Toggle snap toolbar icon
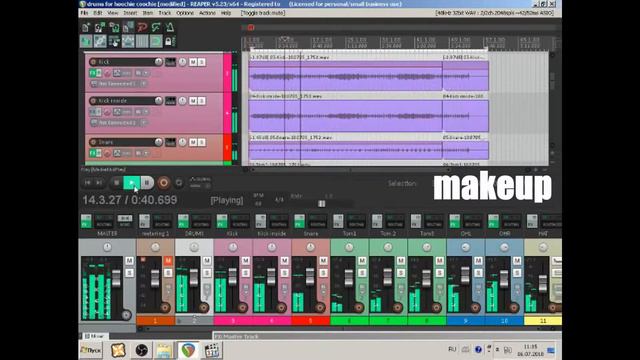This screenshot has height=360, width=640. click(x=156, y=41)
